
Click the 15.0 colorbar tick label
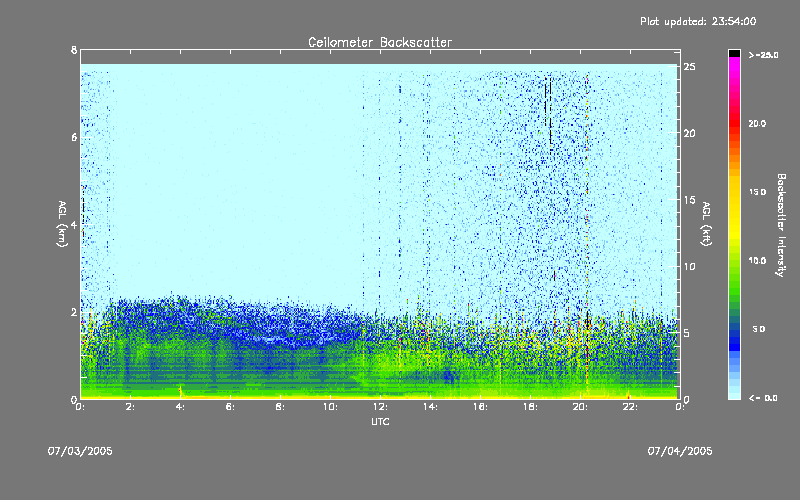(x=757, y=192)
